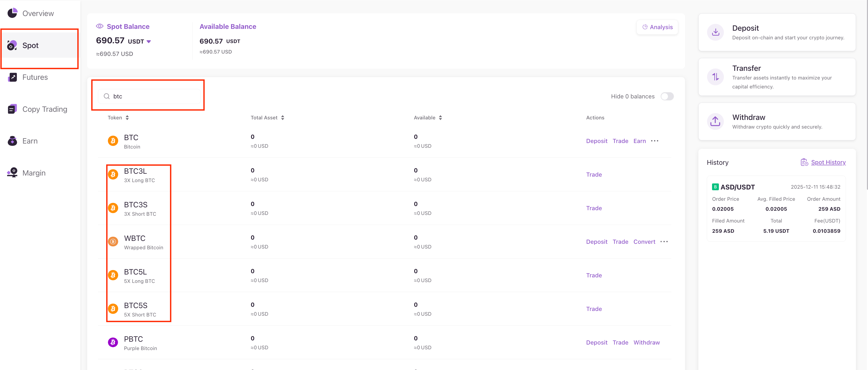The width and height of the screenshot is (868, 370).
Task: Open more actions for WBTC row
Action: pyautogui.click(x=664, y=242)
